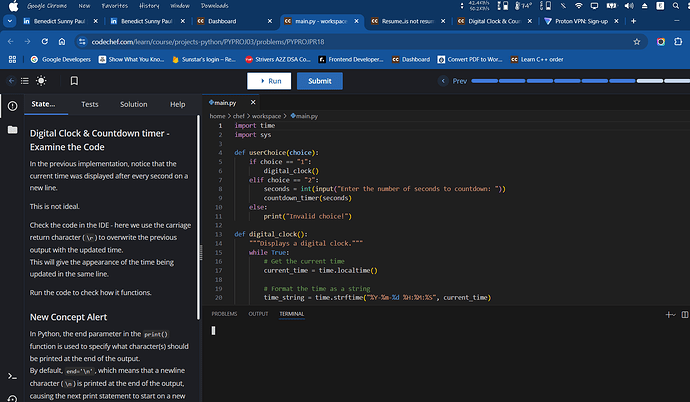Click 'chef' in editor breadcrumb

(239, 116)
